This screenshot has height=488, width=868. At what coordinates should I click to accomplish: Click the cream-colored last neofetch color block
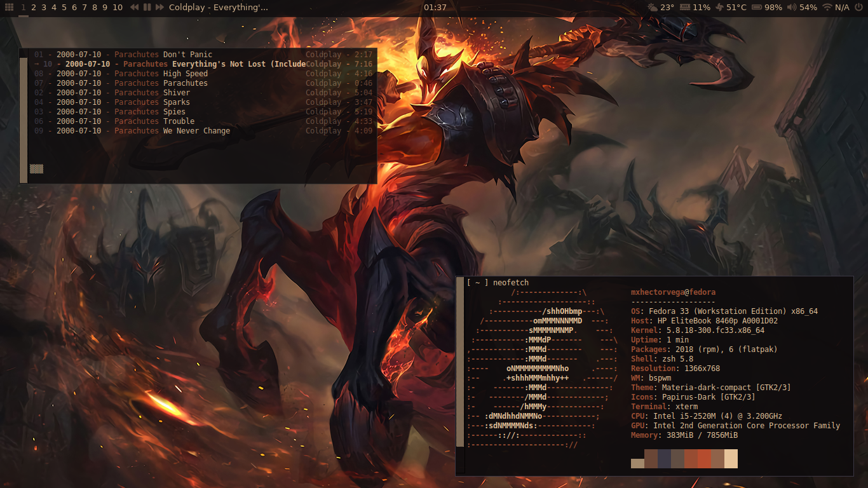tap(731, 459)
